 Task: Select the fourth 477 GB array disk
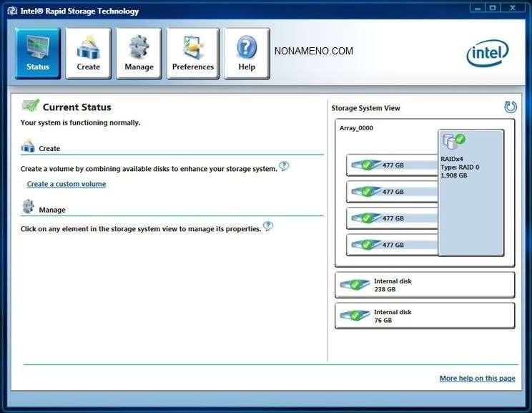[x=391, y=245]
